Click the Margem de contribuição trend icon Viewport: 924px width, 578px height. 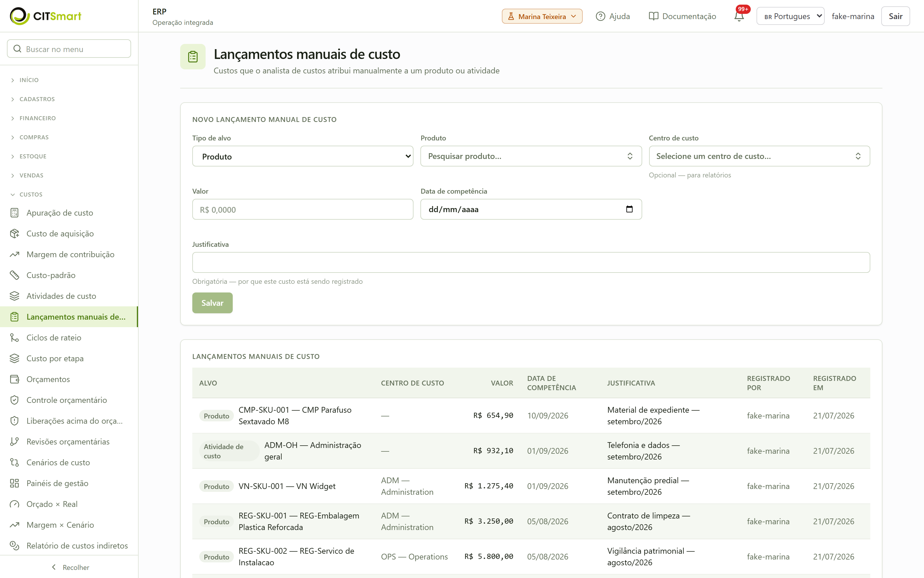[14, 255]
